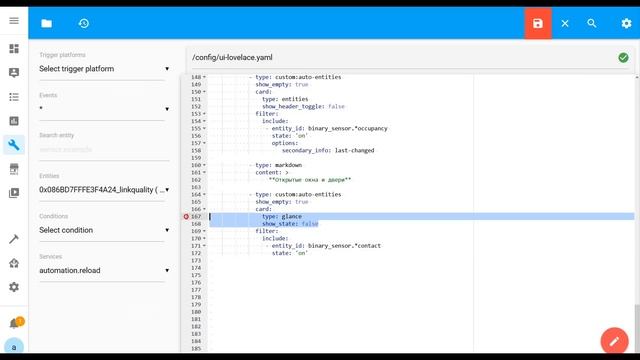Open the Overview dashboard sidebar icon
640x360 pixels.
14,49
